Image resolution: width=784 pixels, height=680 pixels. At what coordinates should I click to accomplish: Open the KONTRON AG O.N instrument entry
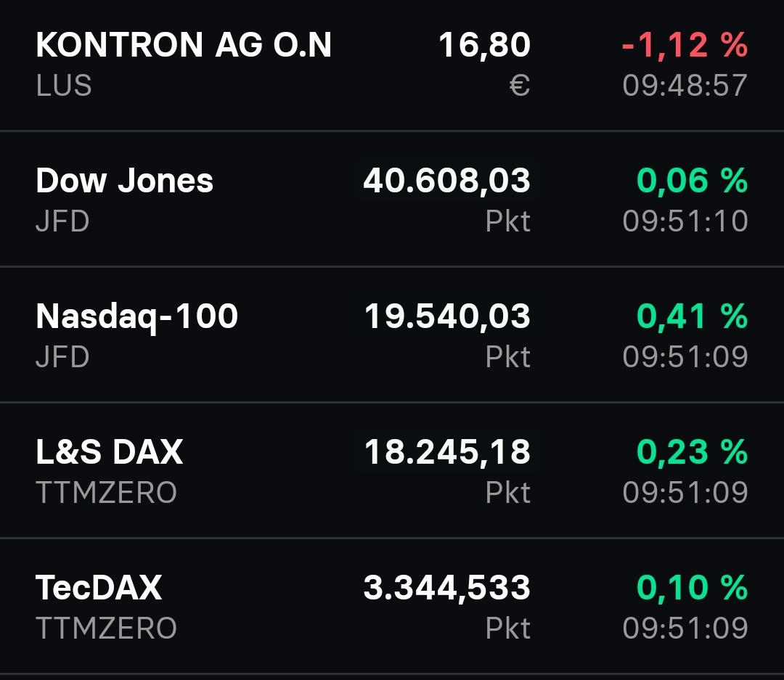coord(184,45)
